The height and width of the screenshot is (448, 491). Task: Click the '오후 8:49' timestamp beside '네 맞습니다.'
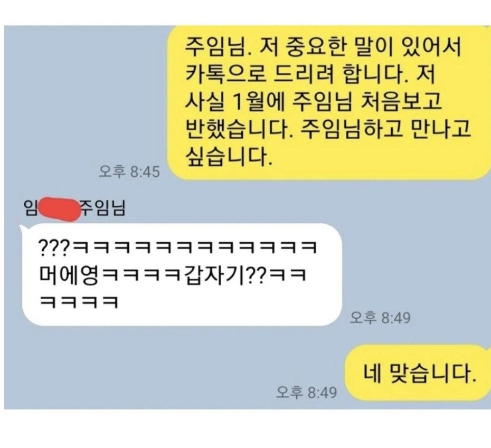306,392
